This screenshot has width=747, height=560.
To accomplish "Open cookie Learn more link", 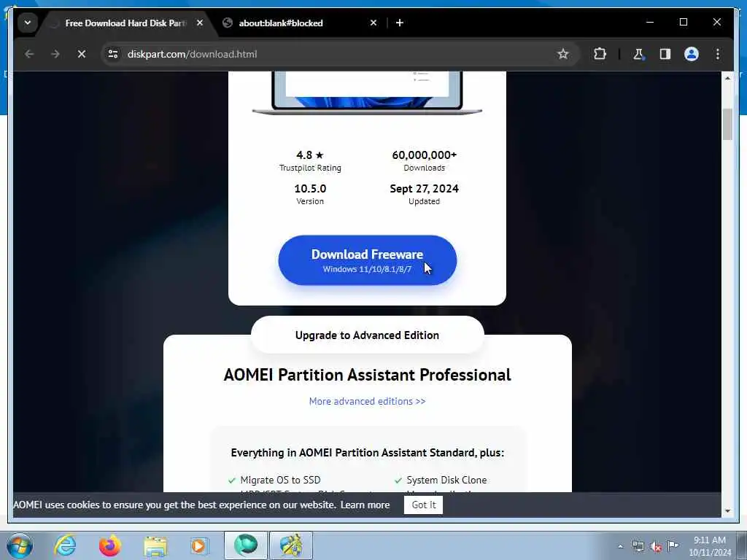I will click(365, 505).
